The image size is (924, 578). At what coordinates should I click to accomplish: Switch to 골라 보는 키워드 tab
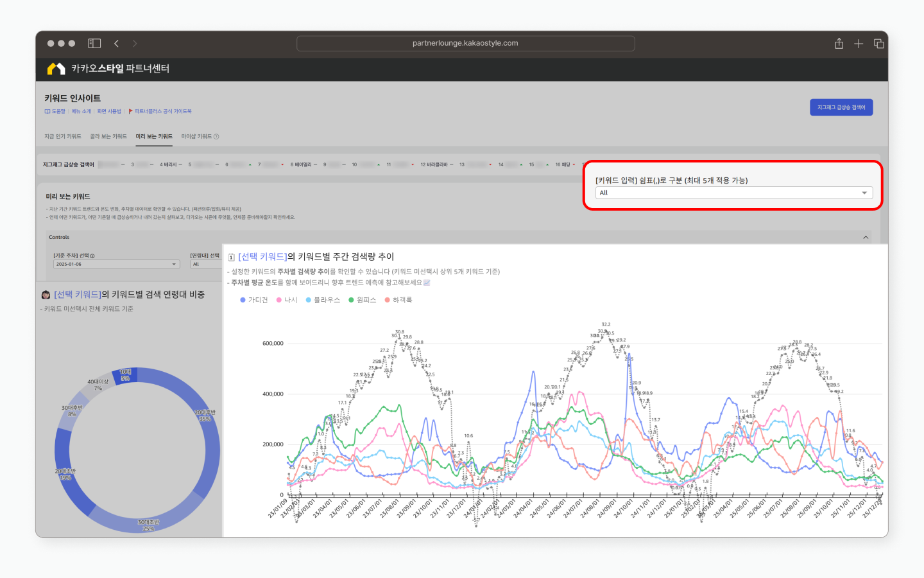(x=108, y=137)
